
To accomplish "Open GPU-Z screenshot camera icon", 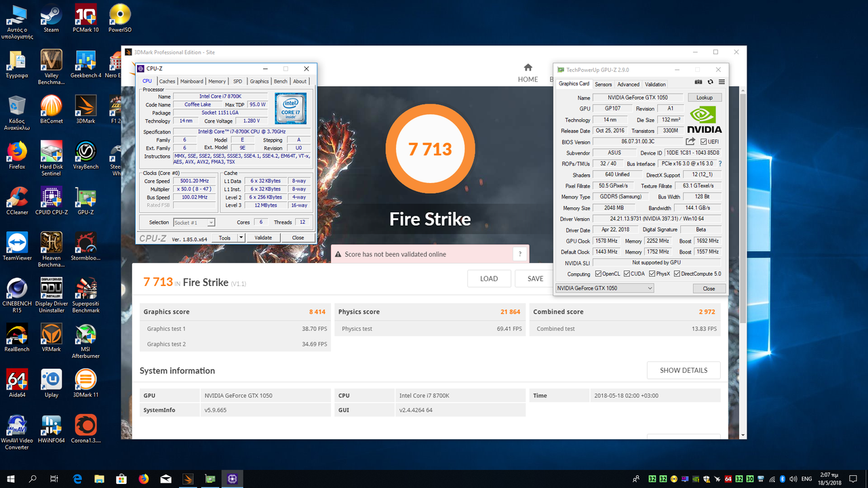I will 699,82.
